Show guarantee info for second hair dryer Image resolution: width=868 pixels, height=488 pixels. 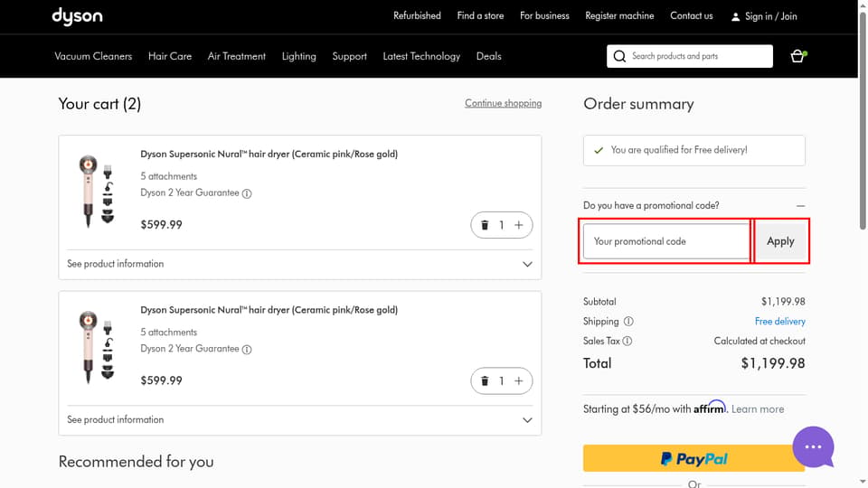[x=247, y=350]
